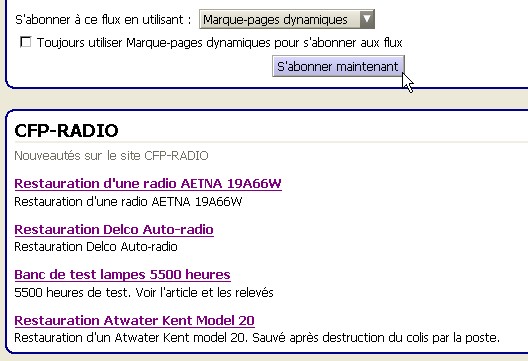Screen dimensions: 528x361
Task: Enable Toujours utiliser Marque-pages dynamiques checkbox
Action: point(26,42)
